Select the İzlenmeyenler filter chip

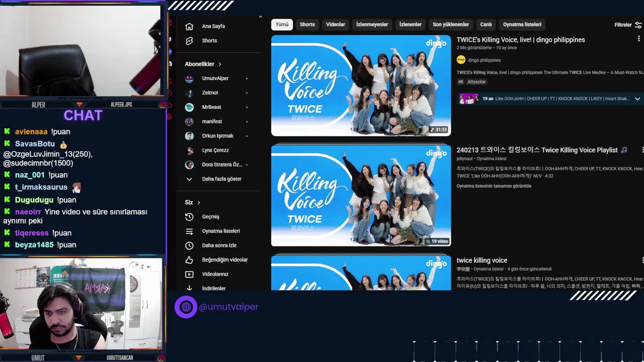[x=372, y=25]
